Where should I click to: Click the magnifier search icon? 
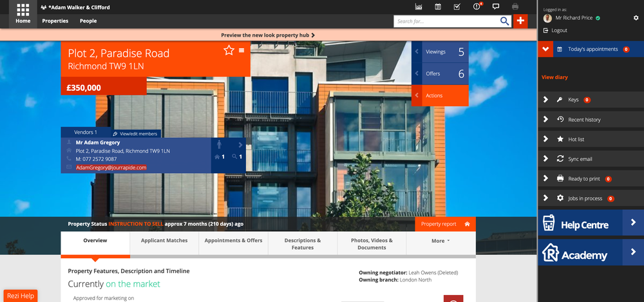coord(504,21)
